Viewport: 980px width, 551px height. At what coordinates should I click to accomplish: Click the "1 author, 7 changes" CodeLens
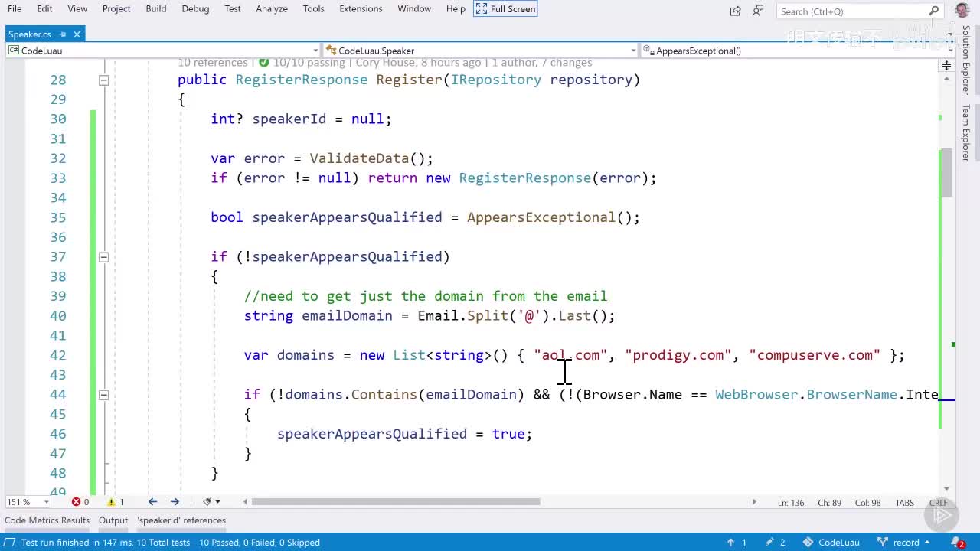click(x=542, y=63)
